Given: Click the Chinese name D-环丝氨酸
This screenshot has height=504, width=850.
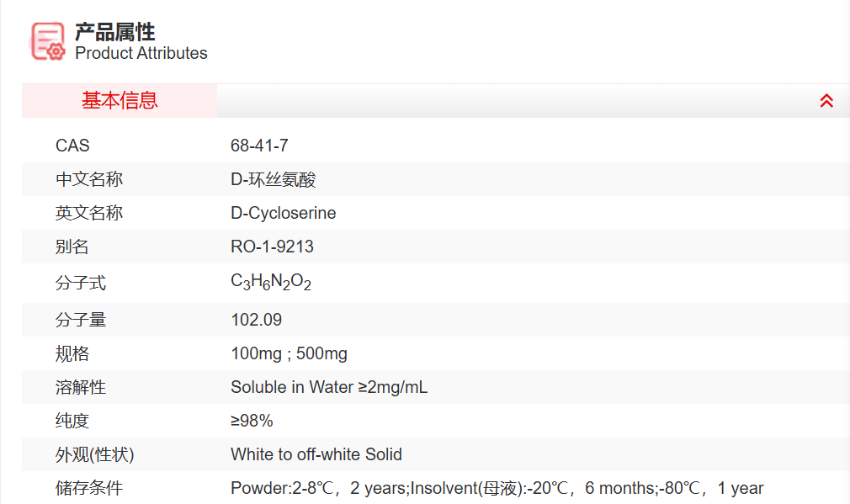Looking at the screenshot, I should [274, 179].
